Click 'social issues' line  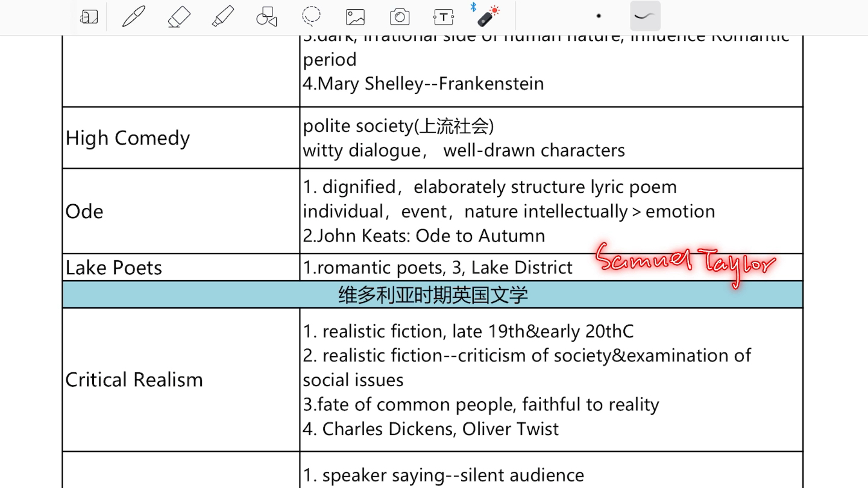click(353, 380)
